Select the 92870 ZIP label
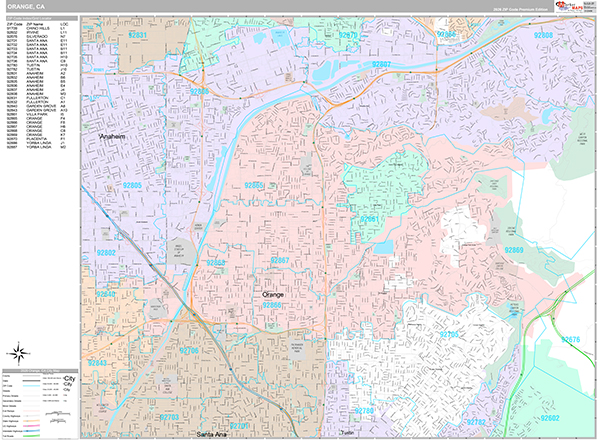 [347, 35]
